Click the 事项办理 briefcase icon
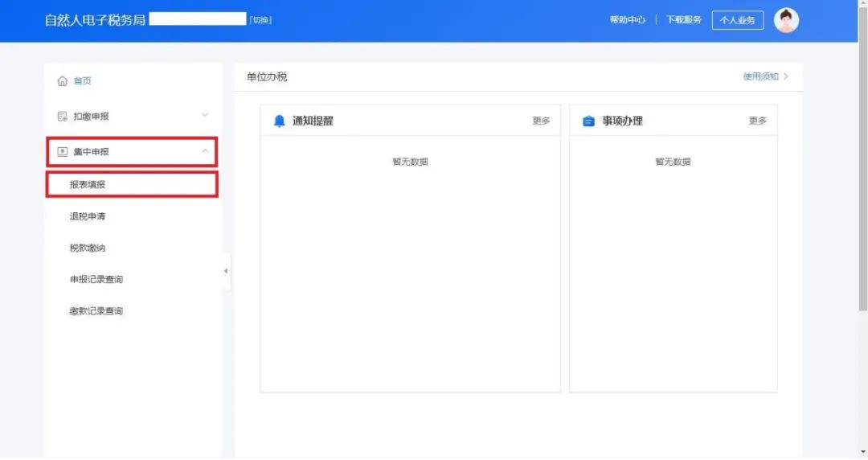Screen dimensions: 868x460 pyautogui.click(x=588, y=121)
